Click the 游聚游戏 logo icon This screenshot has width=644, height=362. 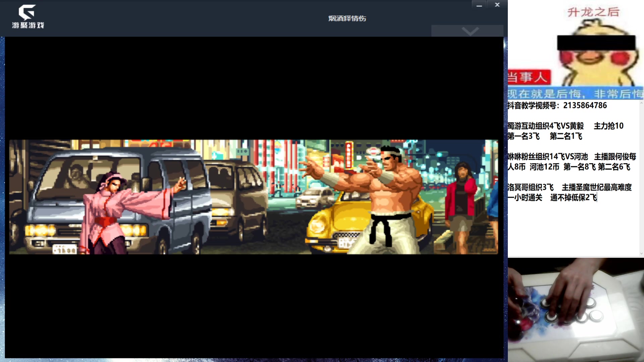28,16
